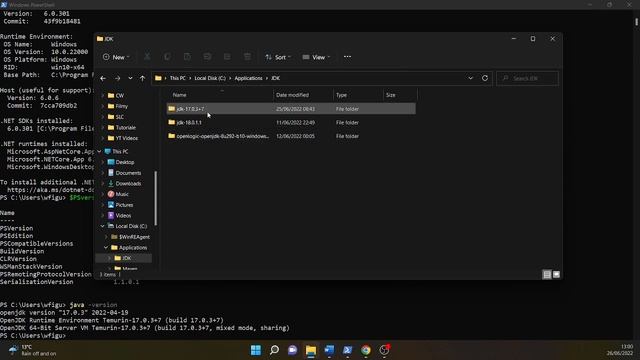Click into the Search JDK field

click(x=527, y=78)
